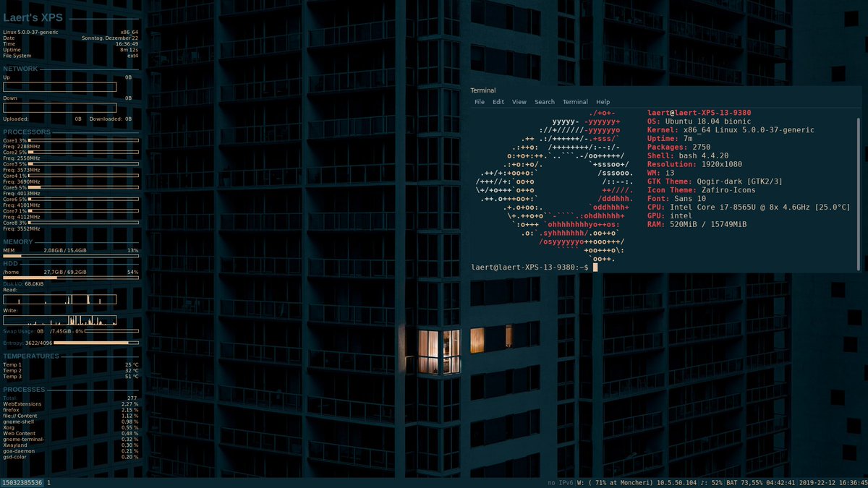Click the disk Read graph
Image resolution: width=868 pixels, height=488 pixels.
click(60, 299)
